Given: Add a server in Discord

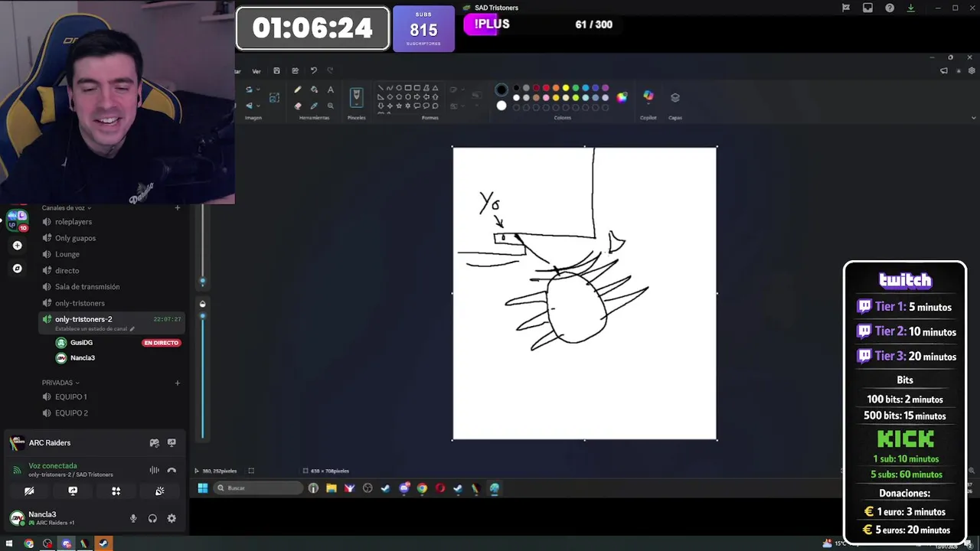Looking at the screenshot, I should [x=17, y=246].
